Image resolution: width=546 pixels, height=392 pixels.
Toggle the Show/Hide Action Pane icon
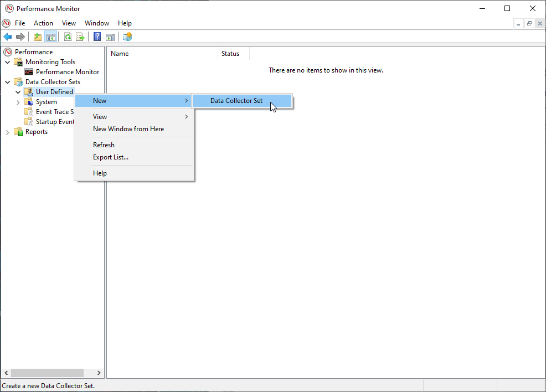(x=110, y=37)
